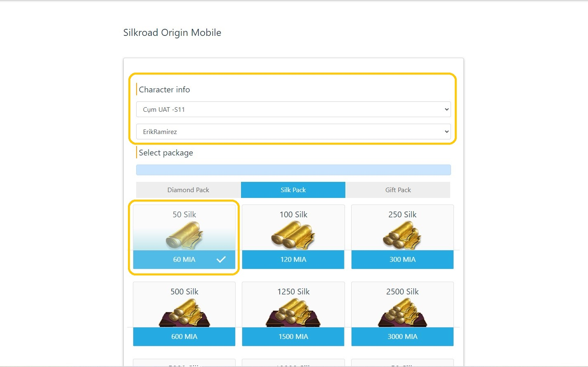Viewport: 588px width, 367px height.
Task: Click the 500 Silk tray image
Action: point(184,313)
